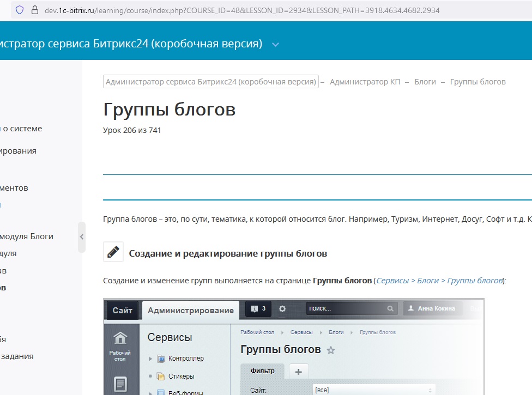
Task: Click plus button to add filter
Action: (x=299, y=372)
